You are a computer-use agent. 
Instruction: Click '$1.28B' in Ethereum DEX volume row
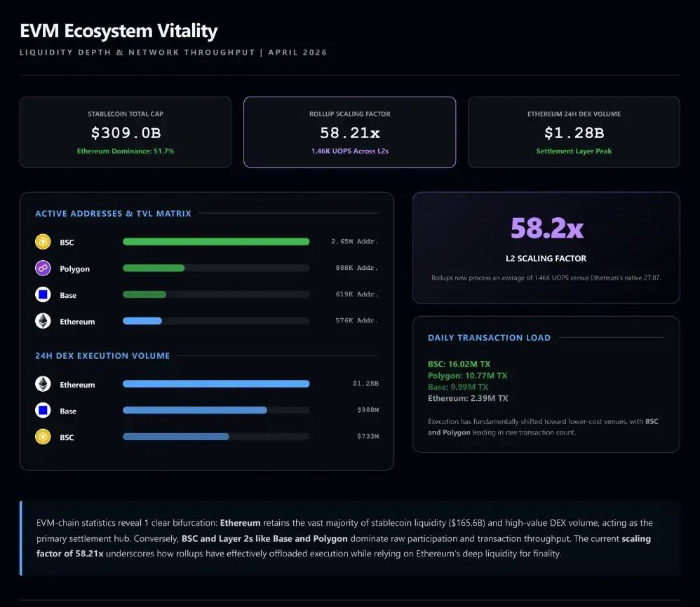[365, 383]
